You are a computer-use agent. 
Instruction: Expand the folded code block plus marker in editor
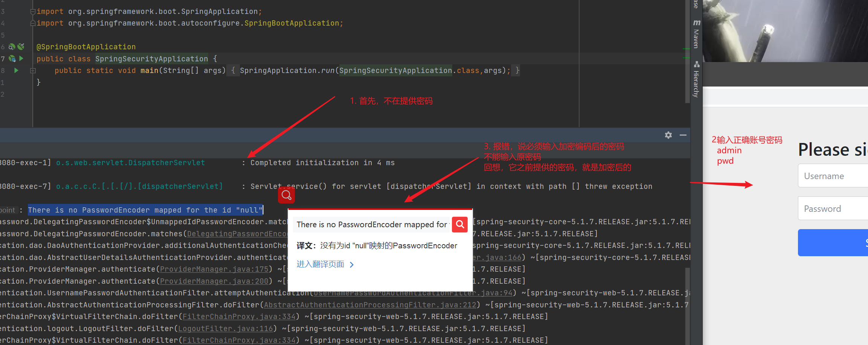click(33, 70)
